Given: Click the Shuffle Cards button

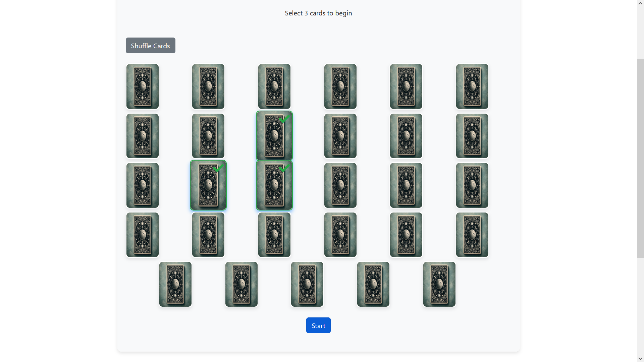Looking at the screenshot, I should [x=150, y=46].
